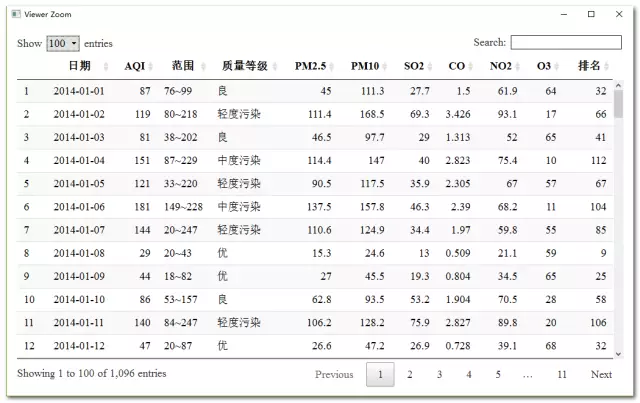This screenshot has height=403, width=640.
Task: Click 优 in the 2014-01-09 row
Action: pos(222,276)
